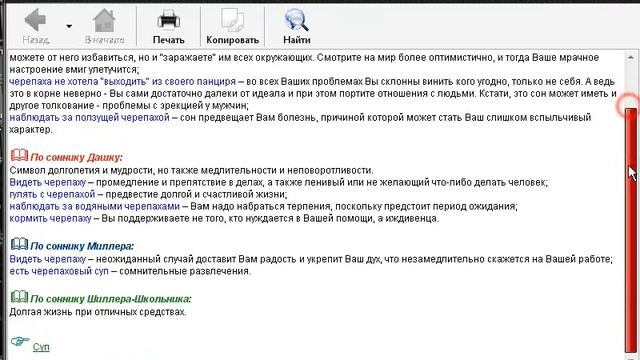640x360 pixels.
Task: Follow the 'Суп' link
Action: [41, 347]
